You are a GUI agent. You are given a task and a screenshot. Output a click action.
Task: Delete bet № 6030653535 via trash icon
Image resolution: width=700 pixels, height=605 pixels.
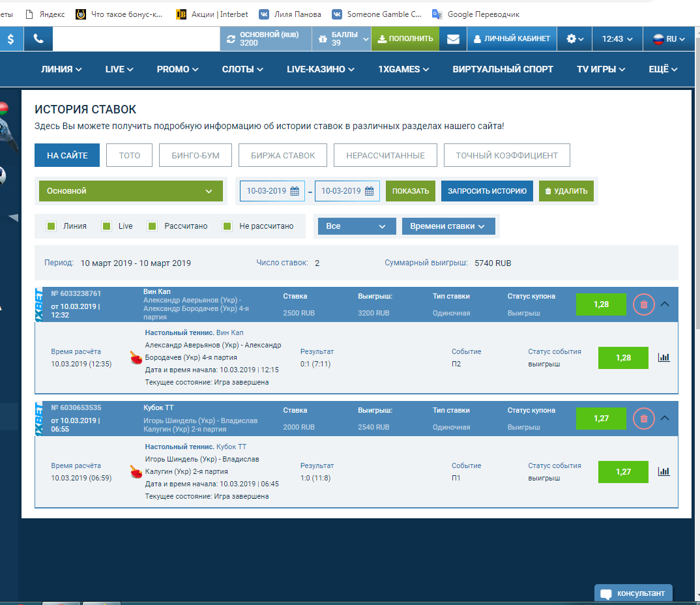pos(644,419)
